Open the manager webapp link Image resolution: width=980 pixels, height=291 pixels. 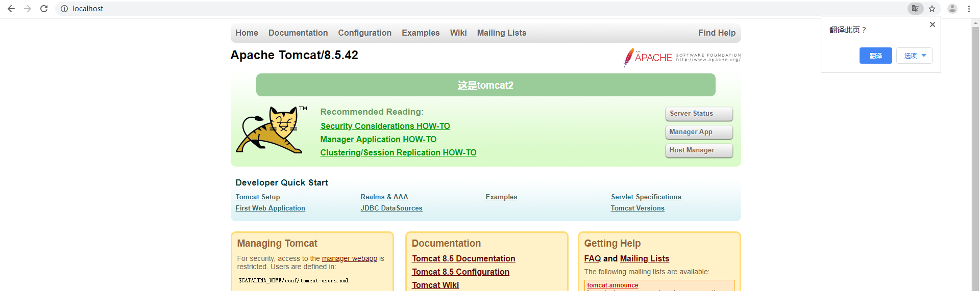[350, 258]
